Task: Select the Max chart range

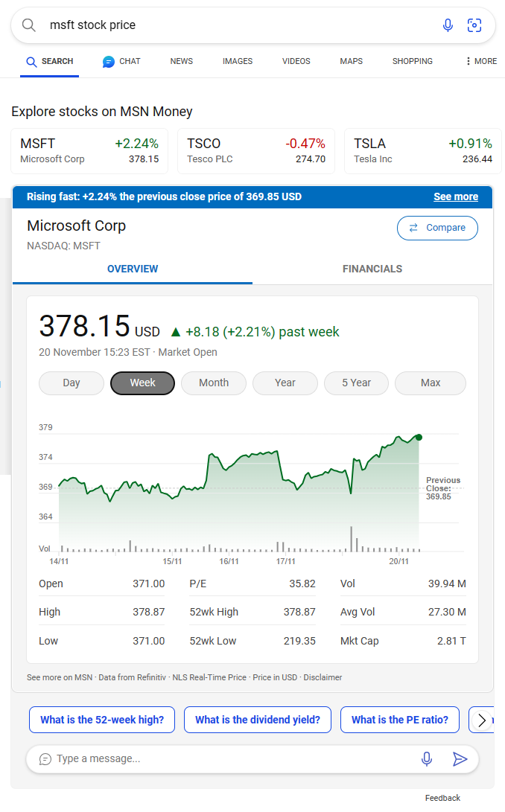Action: 431,383
